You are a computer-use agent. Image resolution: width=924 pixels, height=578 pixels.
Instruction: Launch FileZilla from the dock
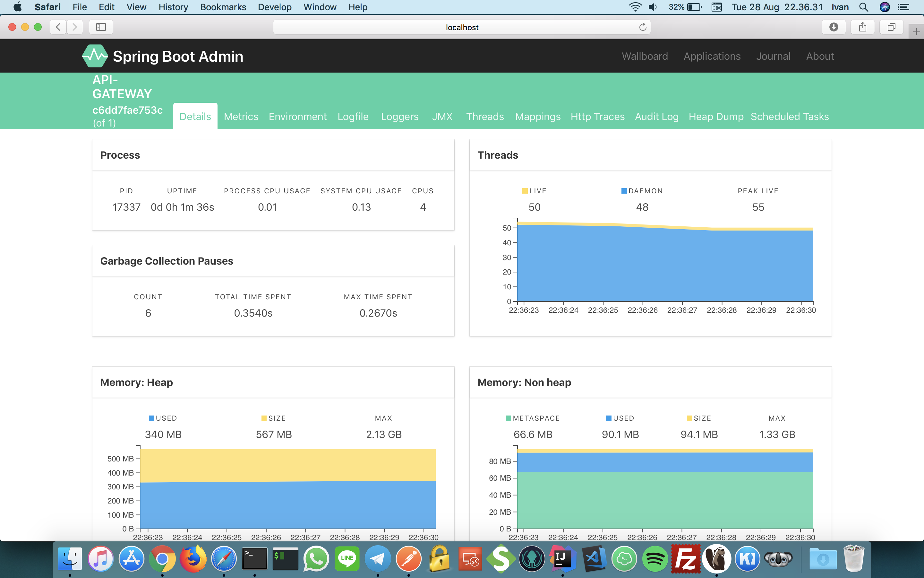coord(686,558)
